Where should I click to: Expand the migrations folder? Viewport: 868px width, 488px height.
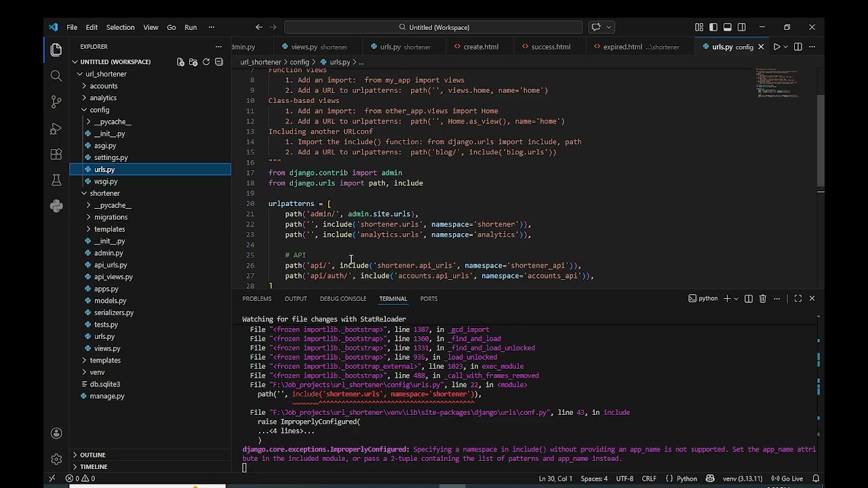(x=111, y=217)
